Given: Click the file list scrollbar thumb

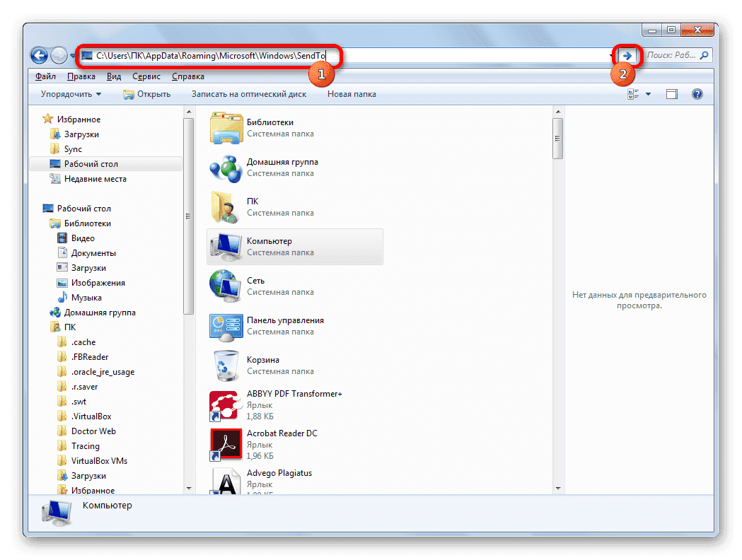Looking at the screenshot, I should [x=558, y=139].
